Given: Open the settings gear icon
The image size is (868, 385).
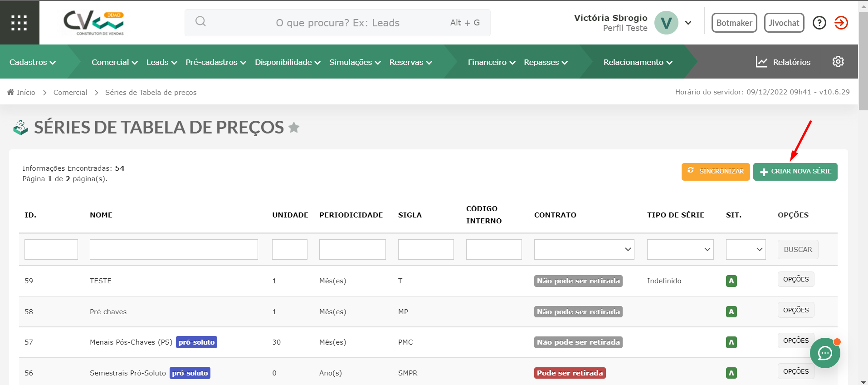Looking at the screenshot, I should coord(838,61).
